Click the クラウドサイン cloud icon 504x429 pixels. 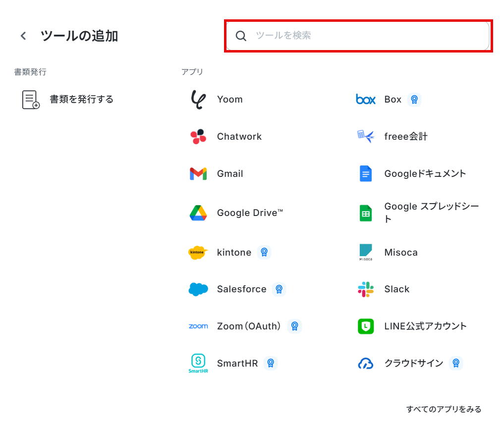click(x=366, y=364)
